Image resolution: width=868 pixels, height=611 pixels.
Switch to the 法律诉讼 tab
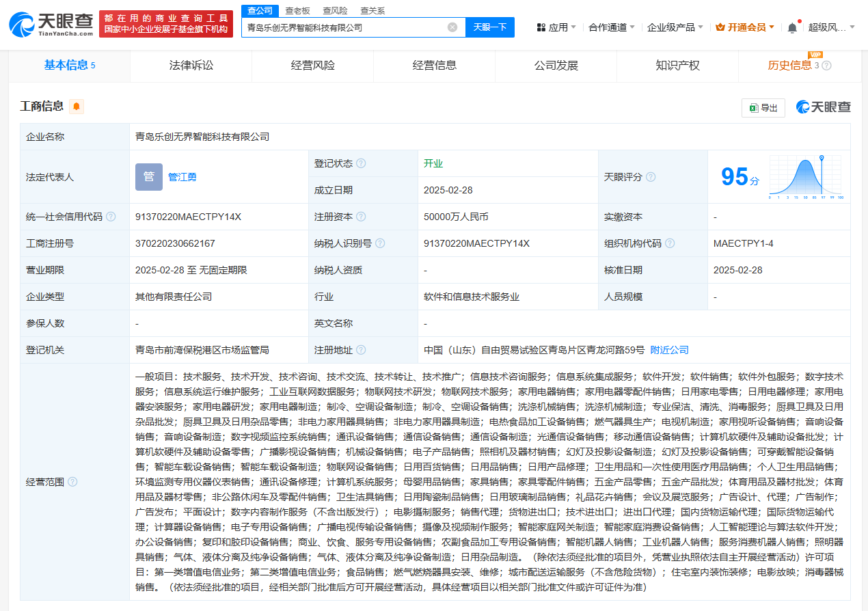click(x=191, y=66)
